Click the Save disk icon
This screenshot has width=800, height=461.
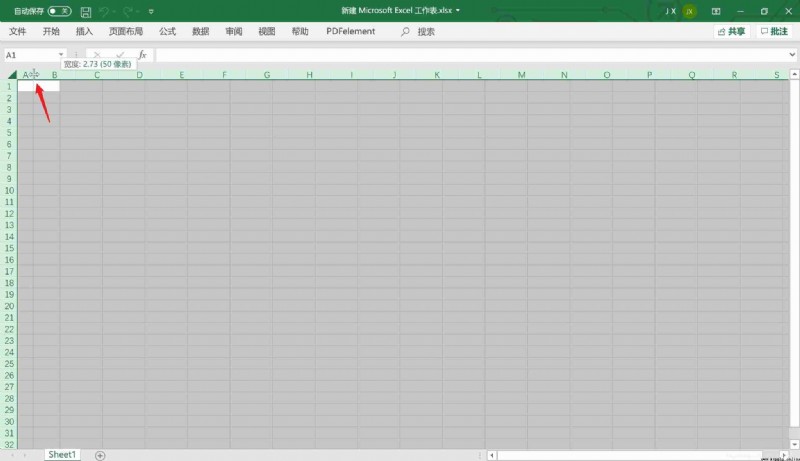coord(86,11)
